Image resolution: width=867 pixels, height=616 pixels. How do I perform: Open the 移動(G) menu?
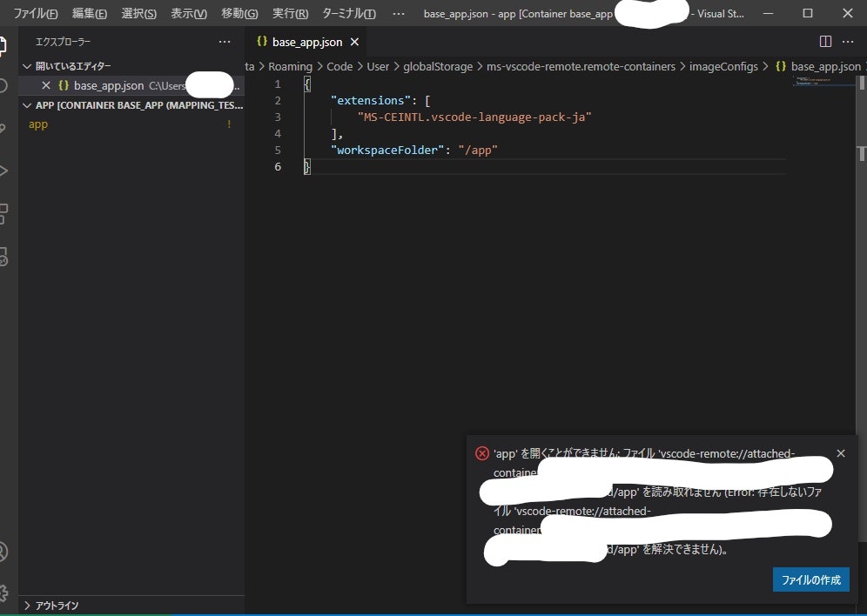pos(239,13)
